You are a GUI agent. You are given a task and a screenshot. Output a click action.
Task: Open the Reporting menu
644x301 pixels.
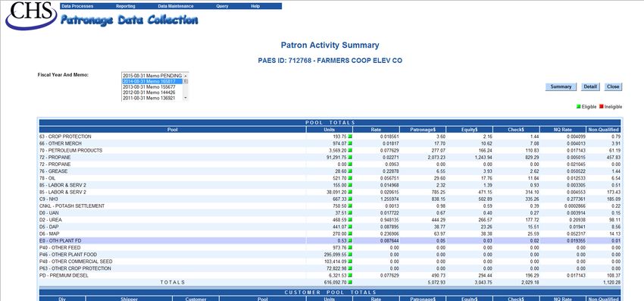[x=126, y=6]
